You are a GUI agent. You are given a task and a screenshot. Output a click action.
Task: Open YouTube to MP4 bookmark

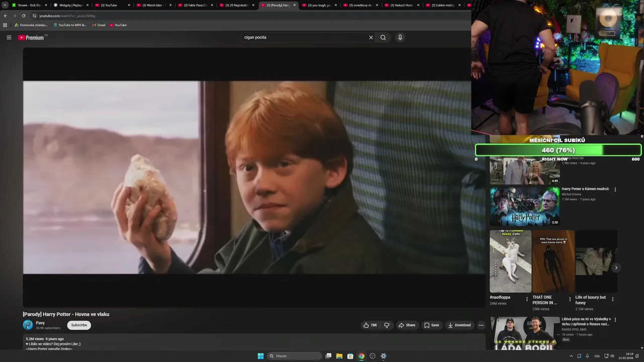pos(70,25)
